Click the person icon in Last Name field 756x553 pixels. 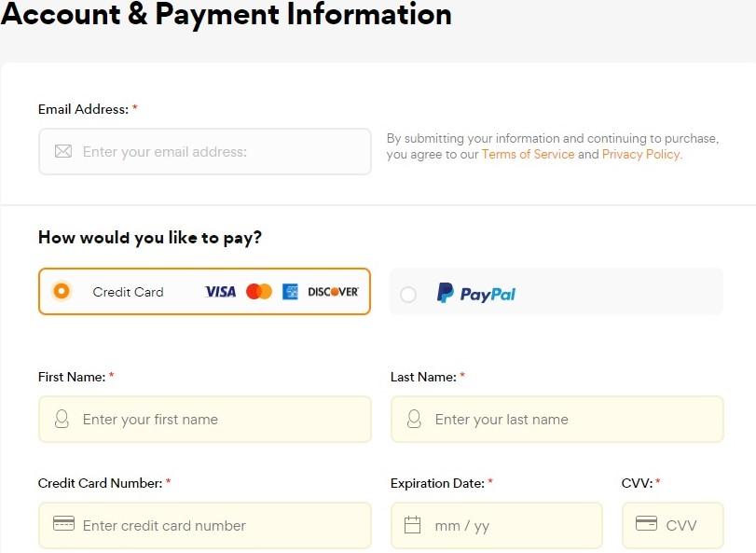tap(415, 420)
